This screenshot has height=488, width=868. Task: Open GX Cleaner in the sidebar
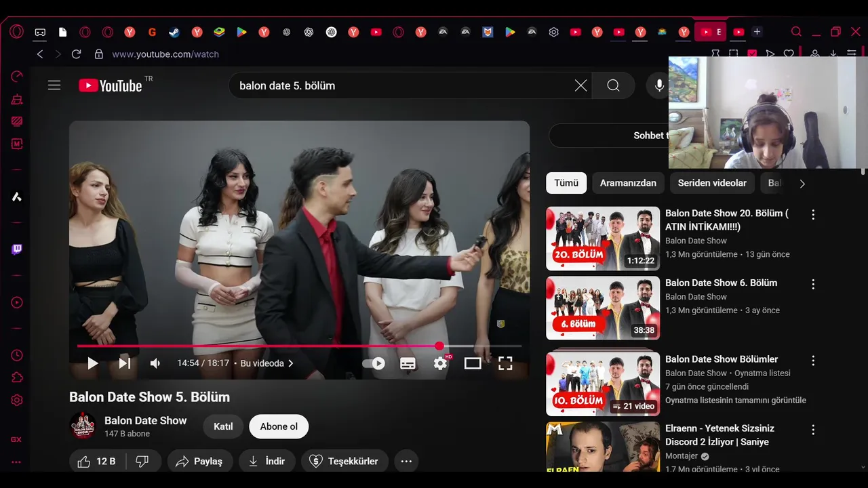[x=17, y=100]
